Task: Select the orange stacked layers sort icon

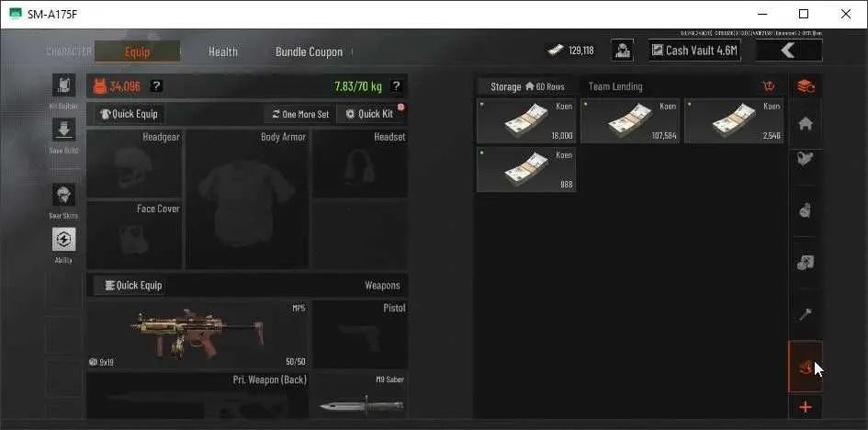Action: click(806, 86)
